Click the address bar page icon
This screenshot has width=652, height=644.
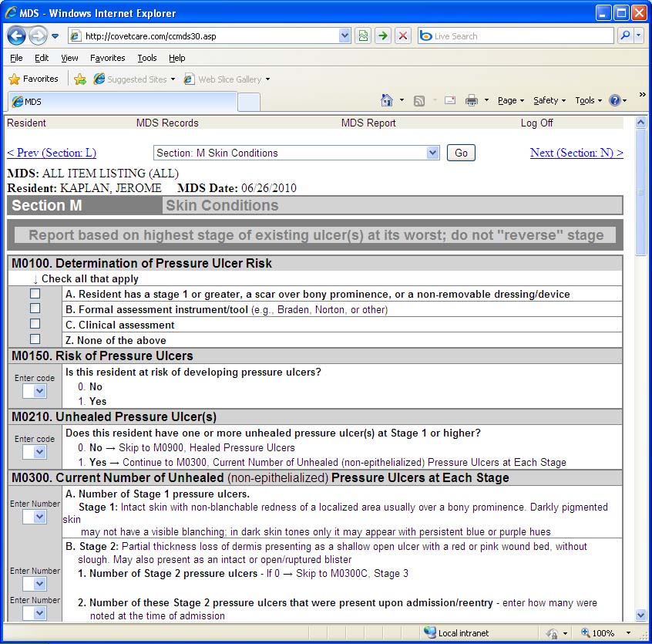(76, 36)
